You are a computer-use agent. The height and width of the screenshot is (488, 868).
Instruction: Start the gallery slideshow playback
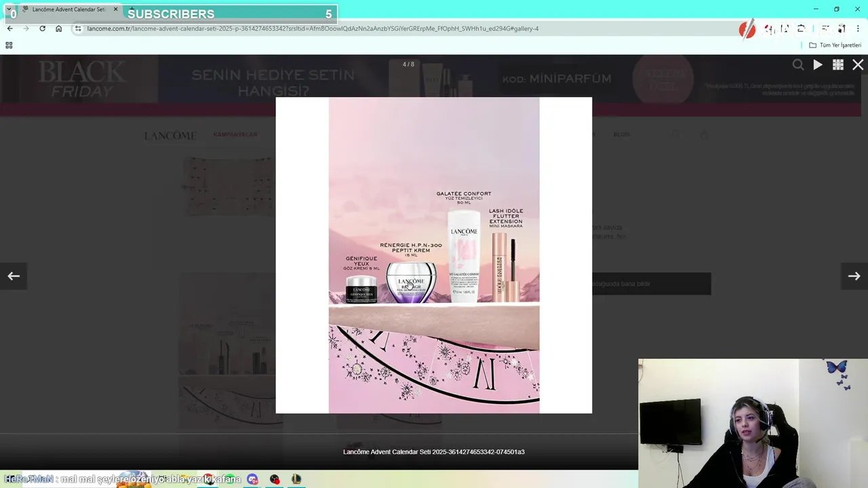click(x=818, y=64)
